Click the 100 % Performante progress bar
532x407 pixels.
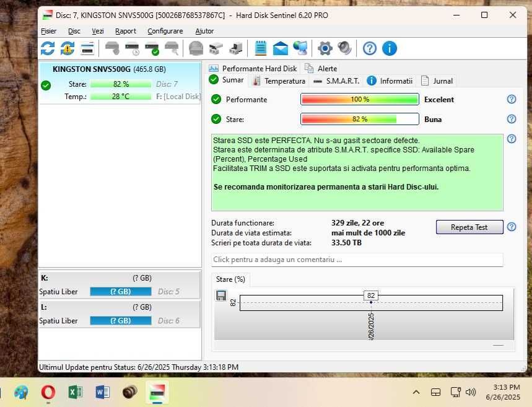[360, 100]
